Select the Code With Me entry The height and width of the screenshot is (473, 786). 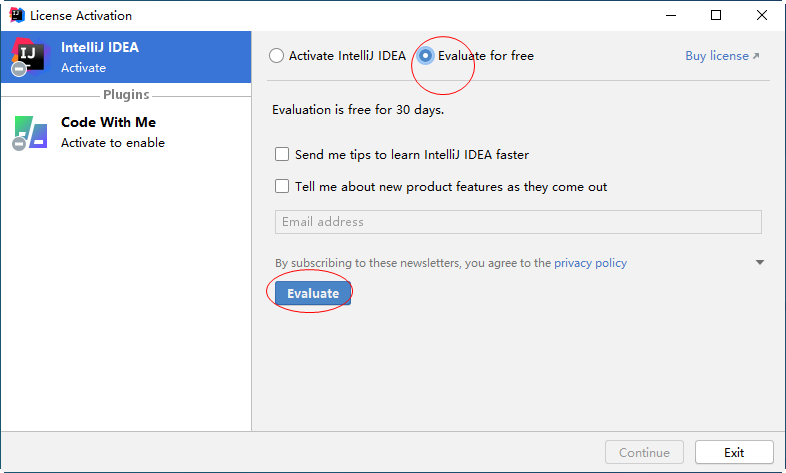point(126,133)
